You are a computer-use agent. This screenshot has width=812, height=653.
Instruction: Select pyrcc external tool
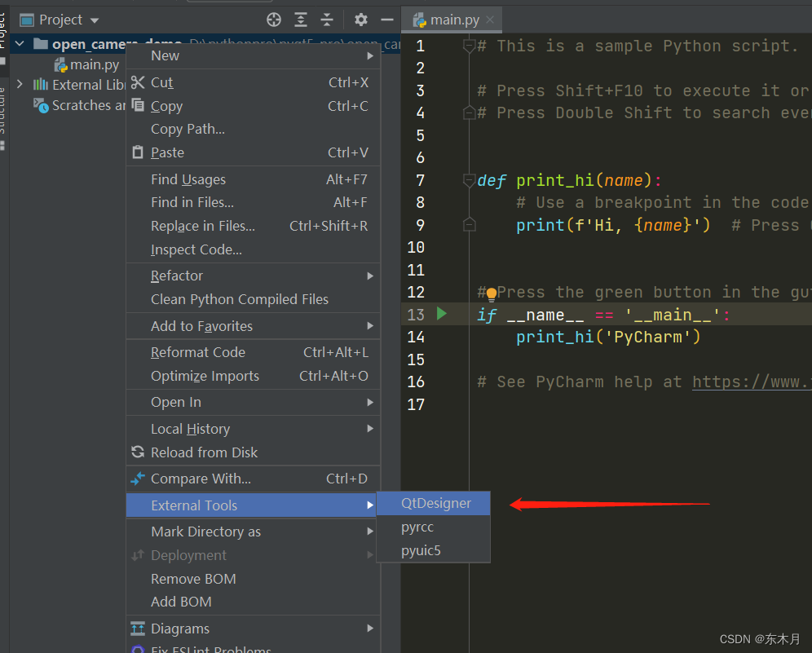pyautogui.click(x=434, y=527)
